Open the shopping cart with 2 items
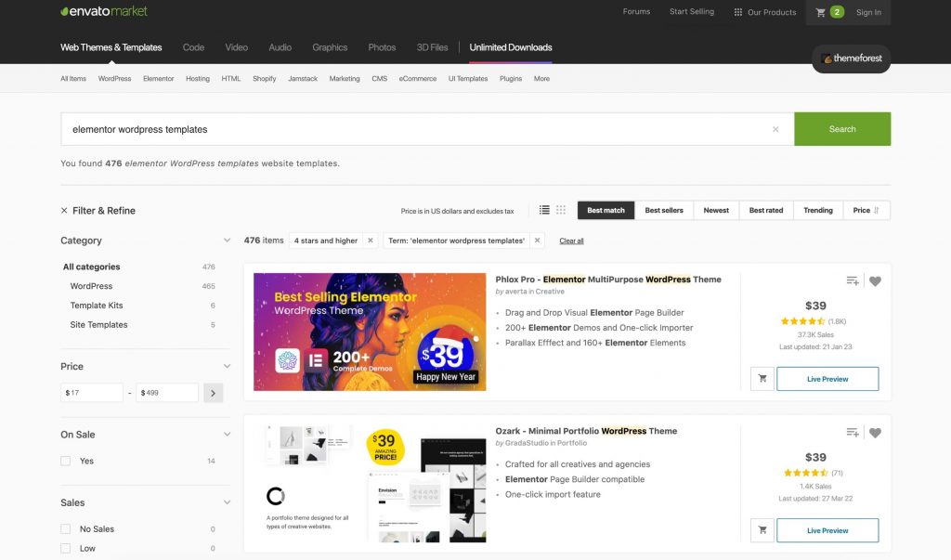 click(821, 13)
